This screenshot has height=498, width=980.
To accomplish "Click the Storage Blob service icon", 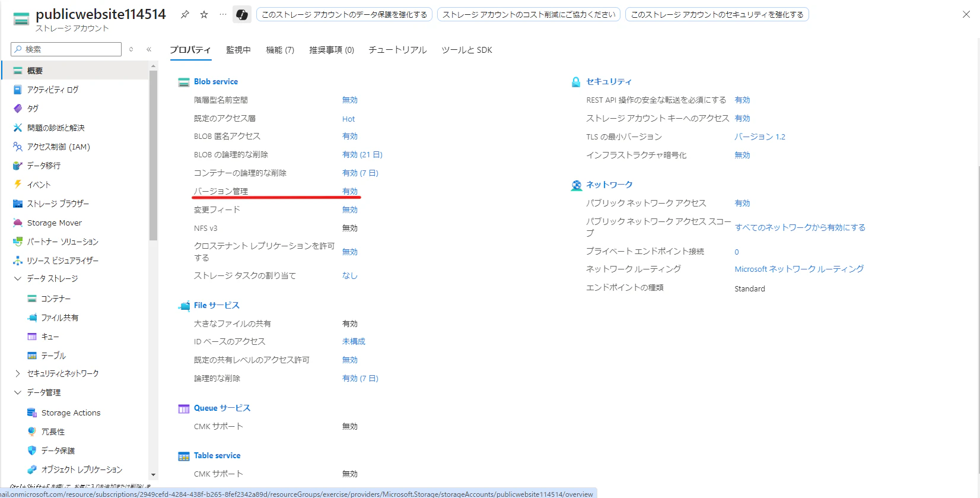I will tap(184, 82).
